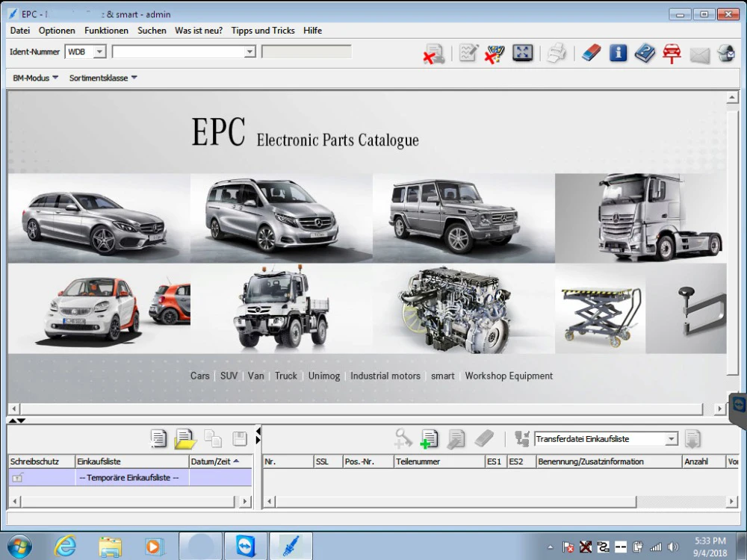
Task: Click the remove filter funnel icon
Action: pyautogui.click(x=494, y=53)
